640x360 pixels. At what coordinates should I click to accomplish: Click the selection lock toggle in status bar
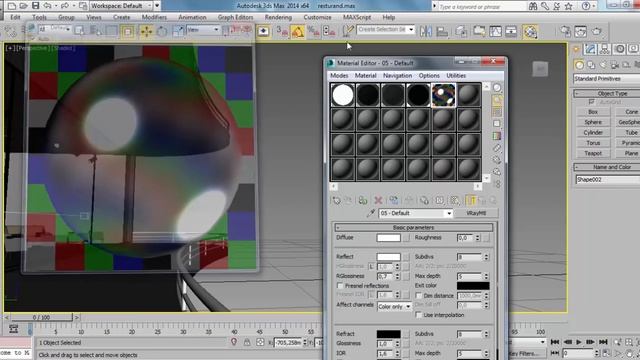(247, 342)
